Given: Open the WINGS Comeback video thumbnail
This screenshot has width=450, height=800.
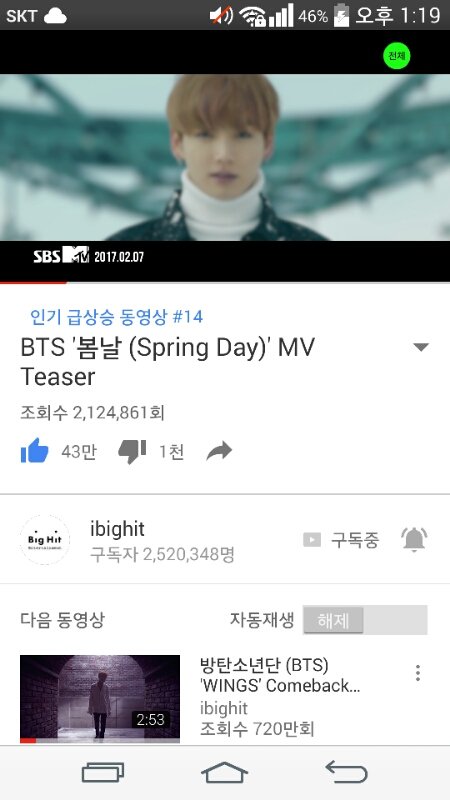Looking at the screenshot, I should click(x=100, y=698).
